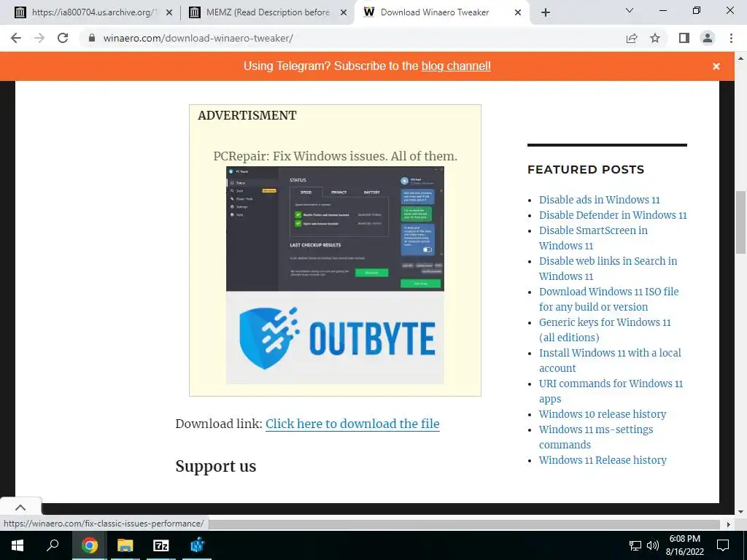Open Disable Defender in Windows 11
The image size is (747, 560).
tap(613, 215)
